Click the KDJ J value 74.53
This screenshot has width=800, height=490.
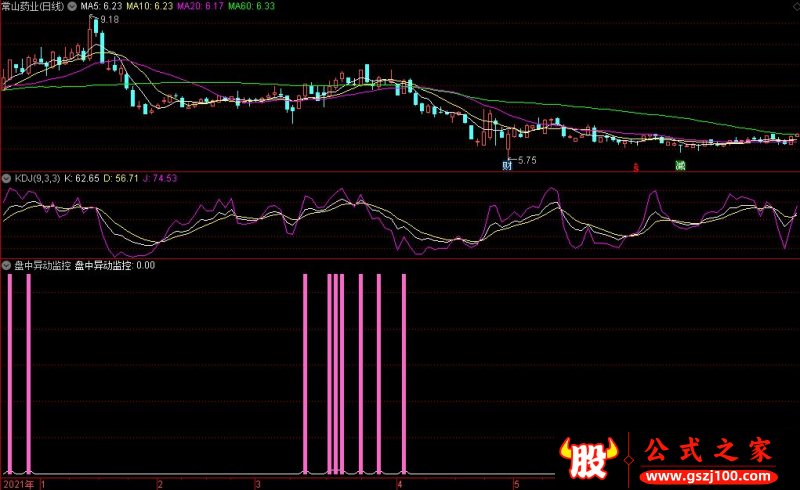[159, 178]
